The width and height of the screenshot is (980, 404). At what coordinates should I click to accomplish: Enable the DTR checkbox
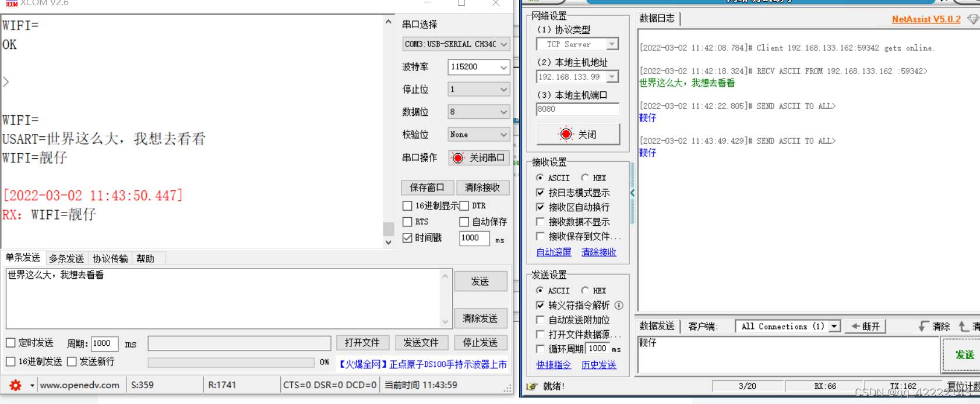(464, 205)
